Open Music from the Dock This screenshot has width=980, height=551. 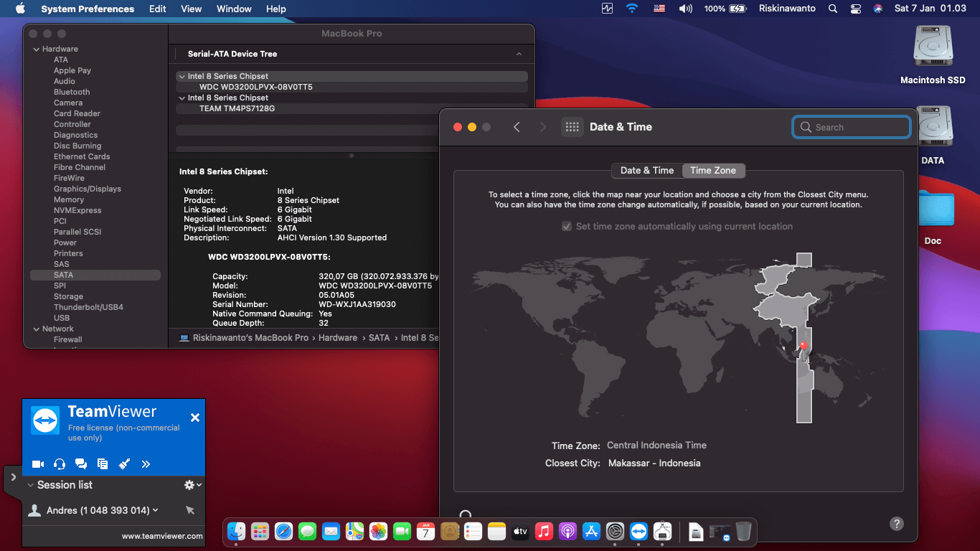click(544, 531)
